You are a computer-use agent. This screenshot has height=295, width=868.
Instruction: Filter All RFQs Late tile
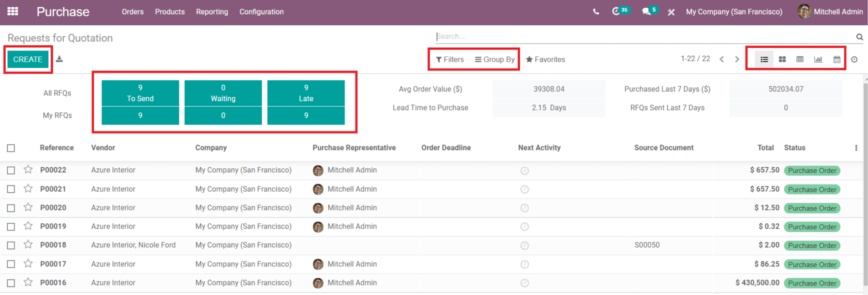click(x=306, y=93)
